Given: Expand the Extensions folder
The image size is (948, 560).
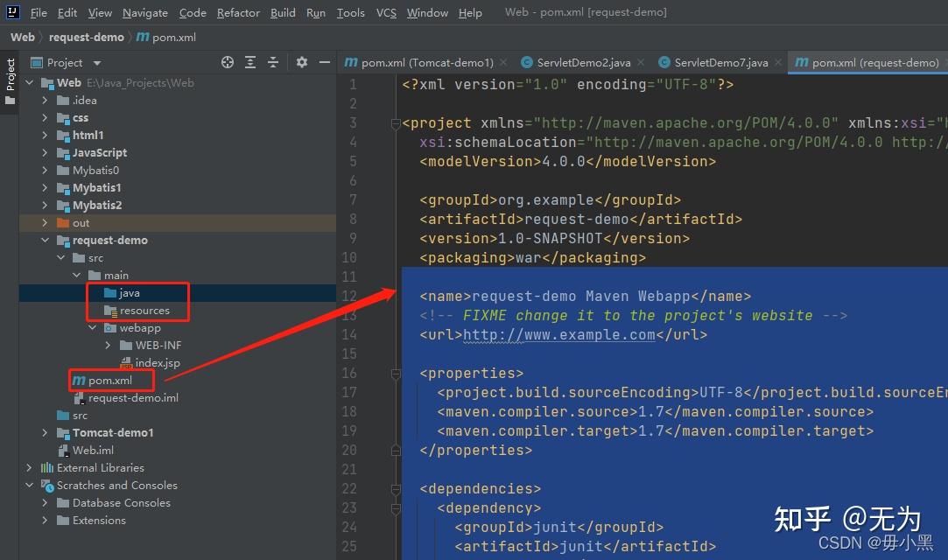Looking at the screenshot, I should [x=45, y=521].
